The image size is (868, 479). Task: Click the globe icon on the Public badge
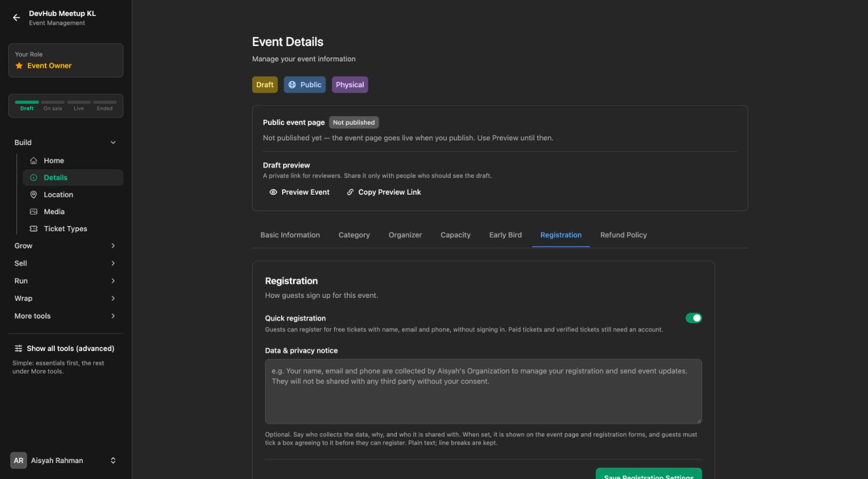coord(292,85)
